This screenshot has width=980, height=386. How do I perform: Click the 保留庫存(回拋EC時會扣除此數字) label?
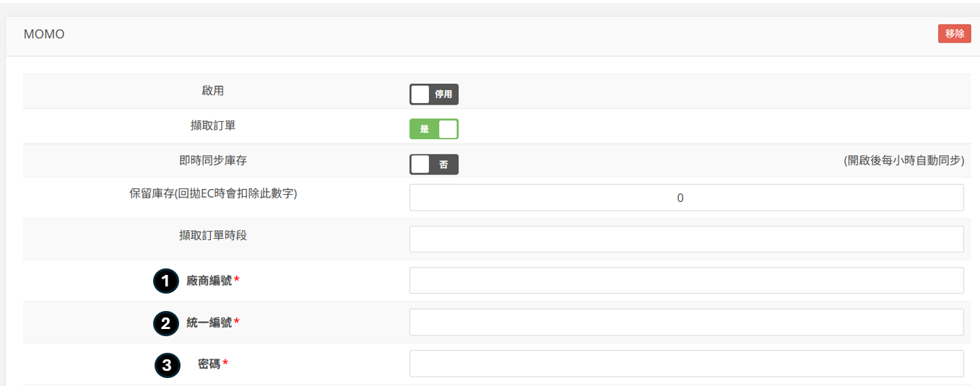click(213, 194)
